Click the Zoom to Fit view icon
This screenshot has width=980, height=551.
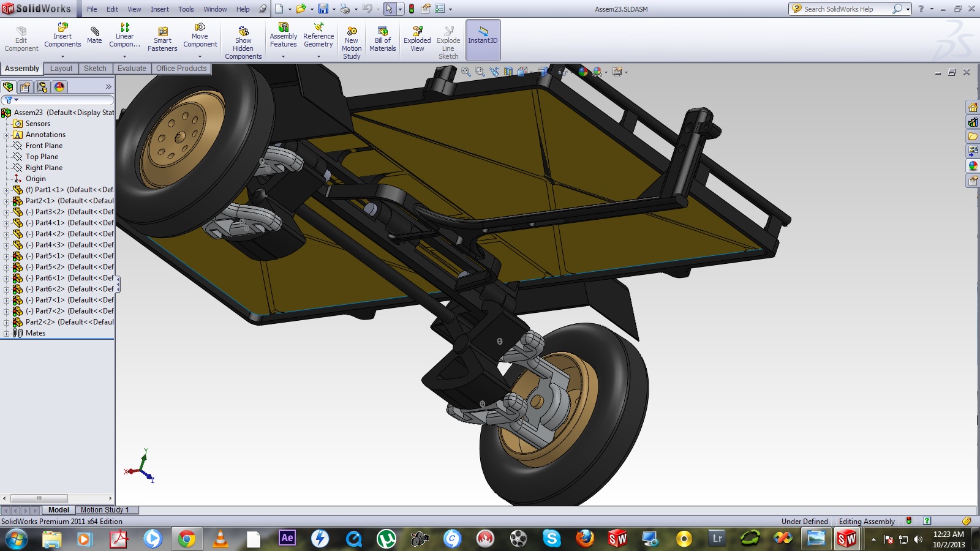point(466,72)
